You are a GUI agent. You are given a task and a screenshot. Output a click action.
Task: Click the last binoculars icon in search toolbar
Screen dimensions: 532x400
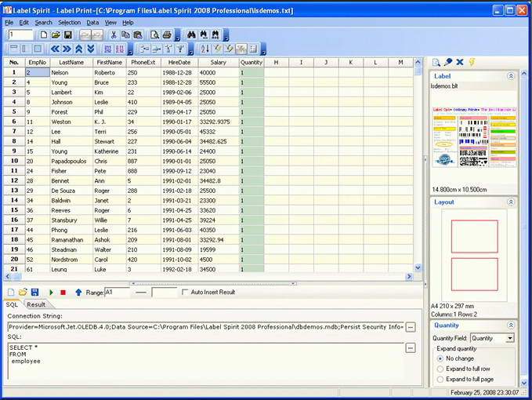[215, 35]
